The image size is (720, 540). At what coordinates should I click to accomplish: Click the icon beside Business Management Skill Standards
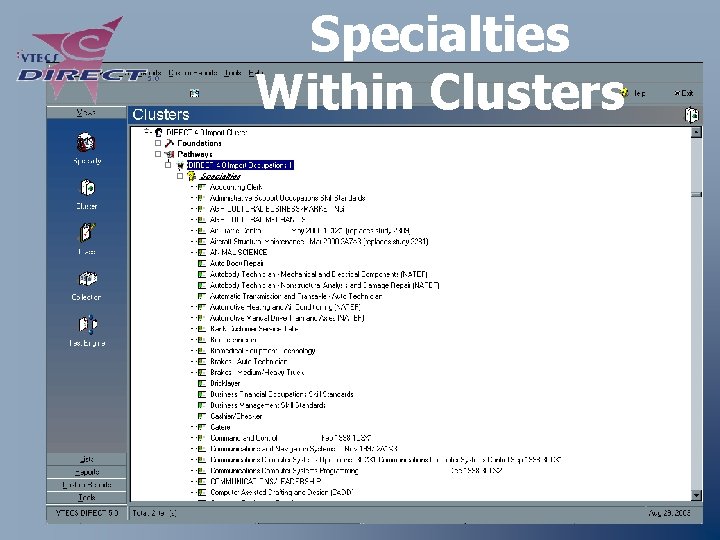point(202,405)
